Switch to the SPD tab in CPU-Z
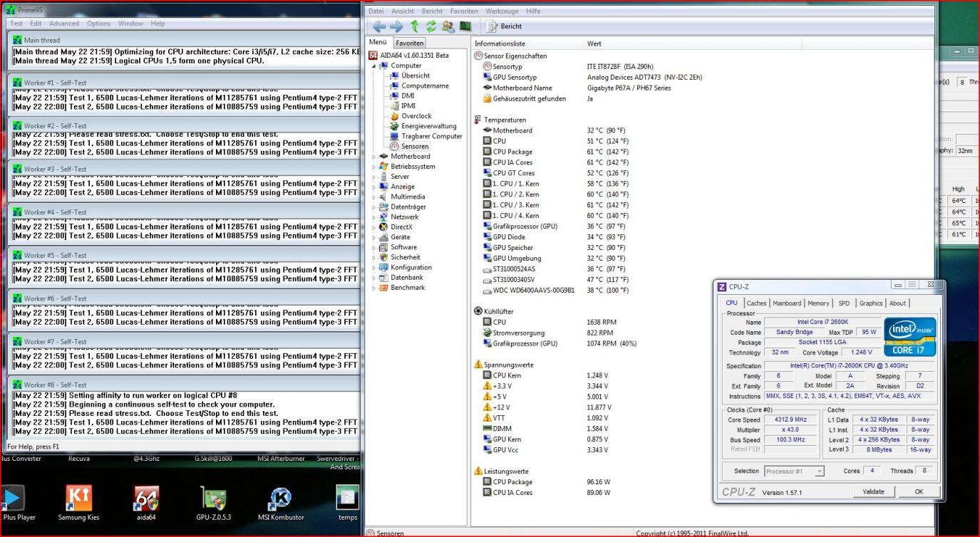Viewport: 980px width, 537px height. tap(844, 303)
